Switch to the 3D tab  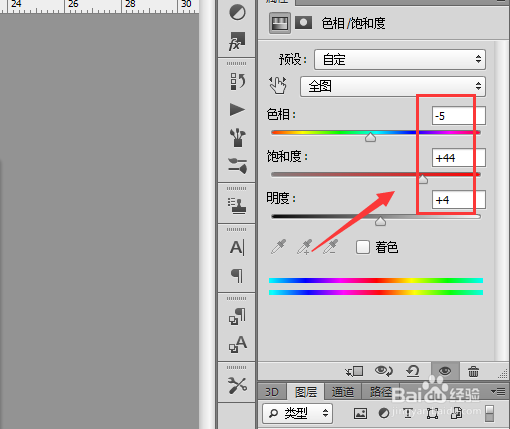pyautogui.click(x=272, y=392)
